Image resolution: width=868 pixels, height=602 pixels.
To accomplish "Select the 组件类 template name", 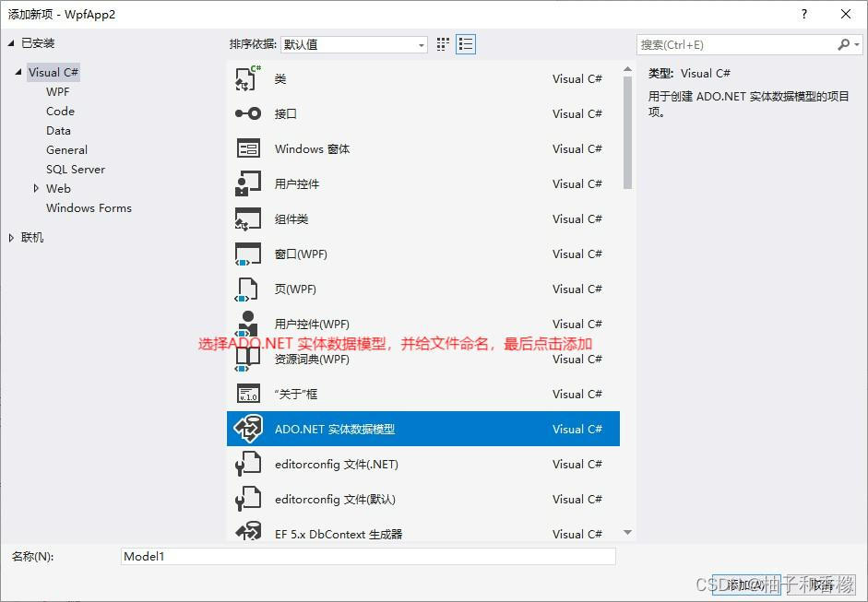I will (291, 219).
